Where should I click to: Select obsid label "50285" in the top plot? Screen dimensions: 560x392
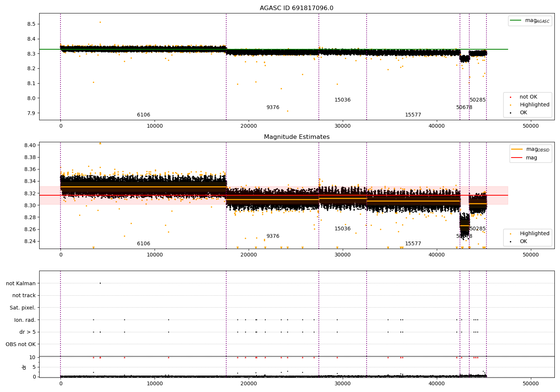click(x=477, y=100)
